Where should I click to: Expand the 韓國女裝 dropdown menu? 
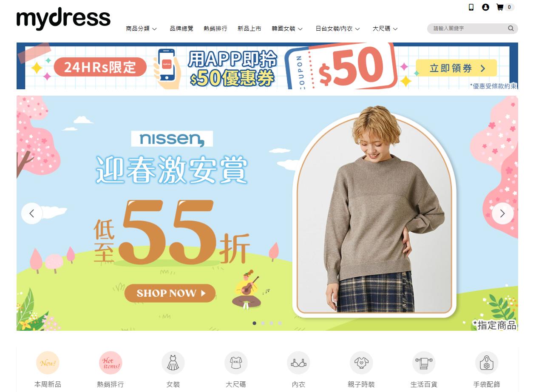click(x=287, y=29)
